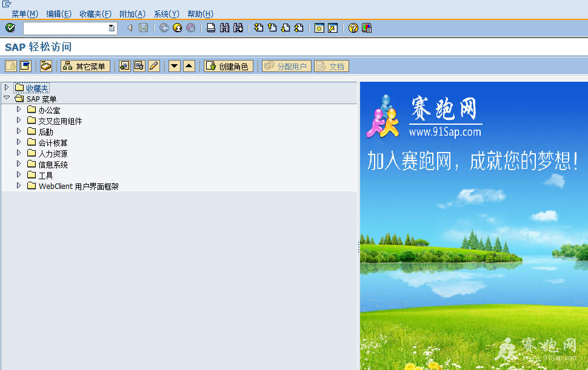Screen dimensions: 588x370
Task: Click the green Enter checkmark icon
Action: (x=10, y=28)
